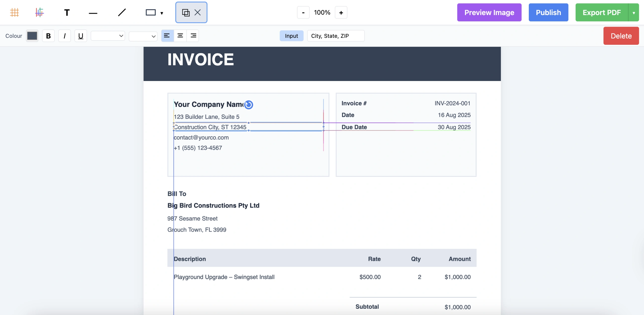This screenshot has height=315, width=644.
Task: Toggle bold formatting
Action: pyautogui.click(x=48, y=36)
